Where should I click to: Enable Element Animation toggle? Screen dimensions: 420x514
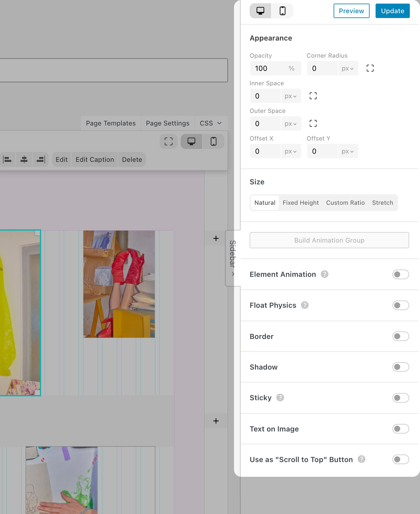pyautogui.click(x=400, y=274)
